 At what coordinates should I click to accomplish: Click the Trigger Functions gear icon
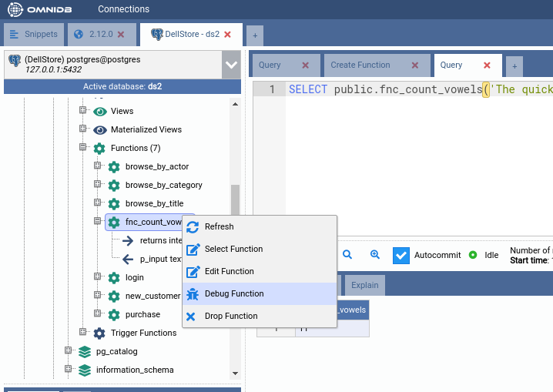pyautogui.click(x=99, y=333)
